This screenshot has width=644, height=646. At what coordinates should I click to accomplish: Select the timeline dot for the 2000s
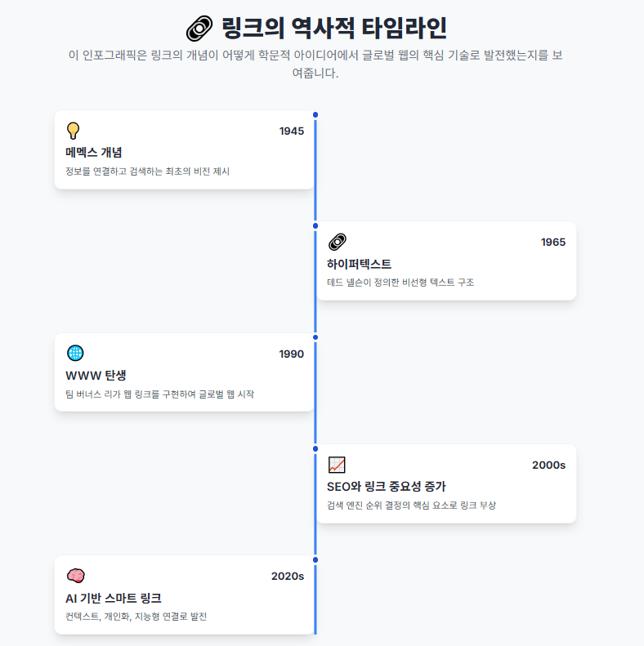tap(315, 448)
